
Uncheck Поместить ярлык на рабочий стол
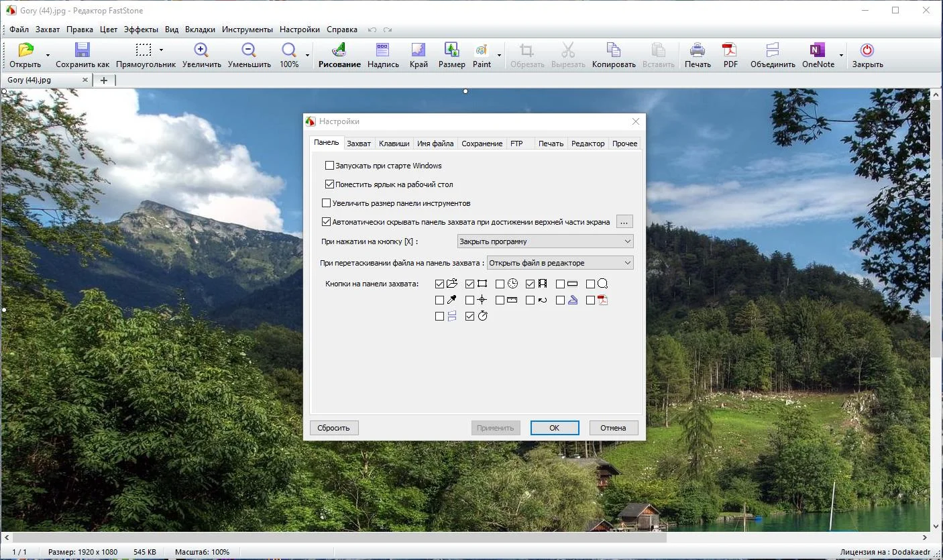[329, 184]
